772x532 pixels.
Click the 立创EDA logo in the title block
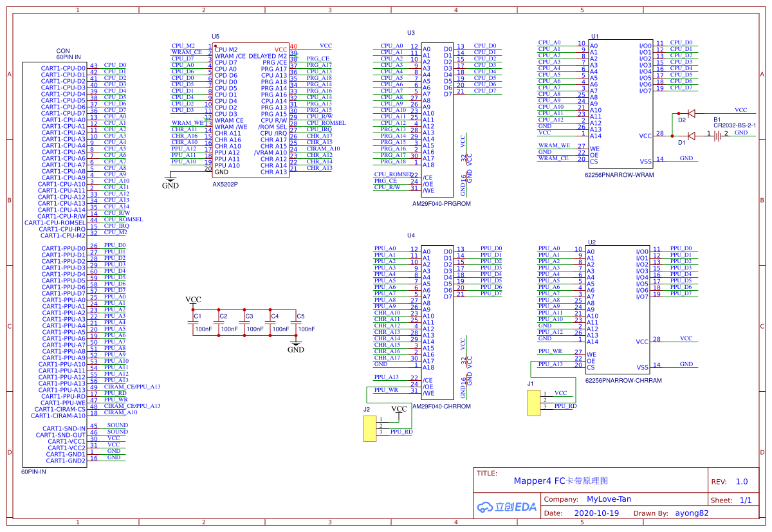507,507
